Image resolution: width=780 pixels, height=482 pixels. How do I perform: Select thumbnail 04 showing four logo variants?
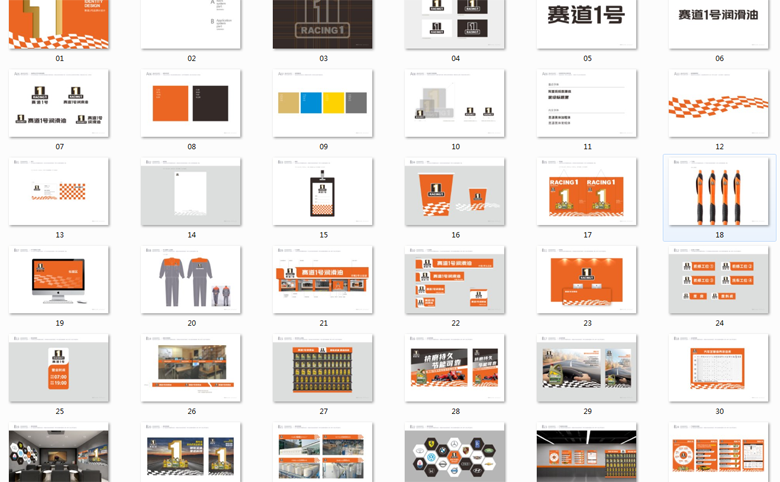click(455, 24)
